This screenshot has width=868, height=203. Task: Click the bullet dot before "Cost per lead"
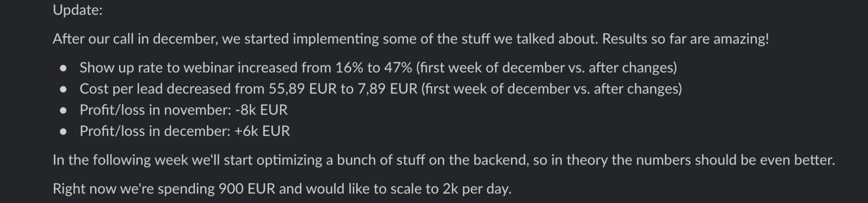(x=64, y=89)
